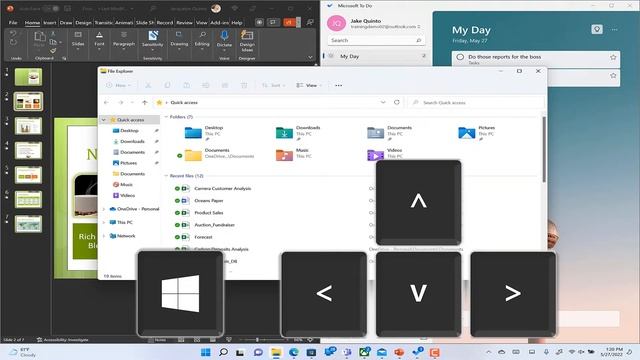The height and width of the screenshot is (360, 640).
Task: Click the See more ellipsis in File Explorer
Action: [x=338, y=85]
